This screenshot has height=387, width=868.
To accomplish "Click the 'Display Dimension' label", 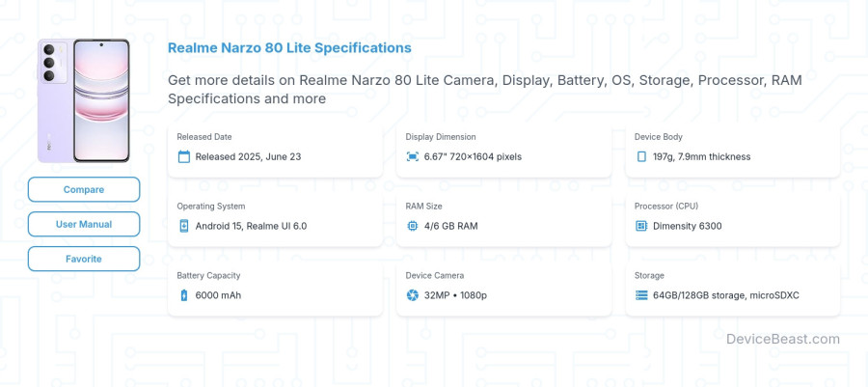I will point(440,137).
